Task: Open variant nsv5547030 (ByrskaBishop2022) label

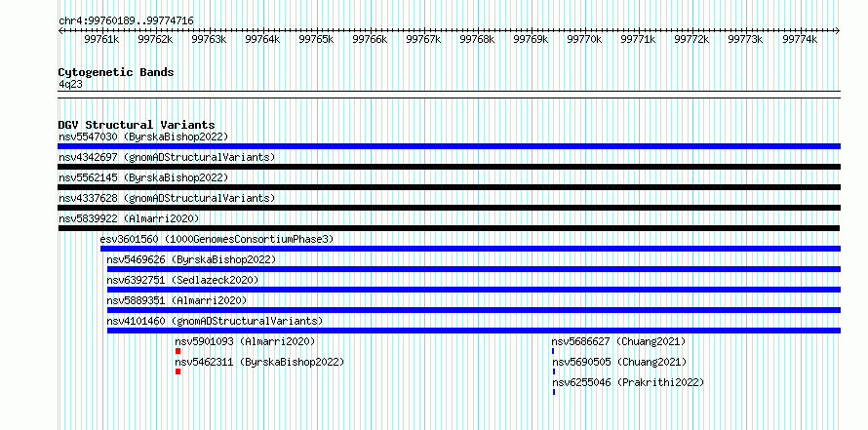Action: pyautogui.click(x=143, y=137)
